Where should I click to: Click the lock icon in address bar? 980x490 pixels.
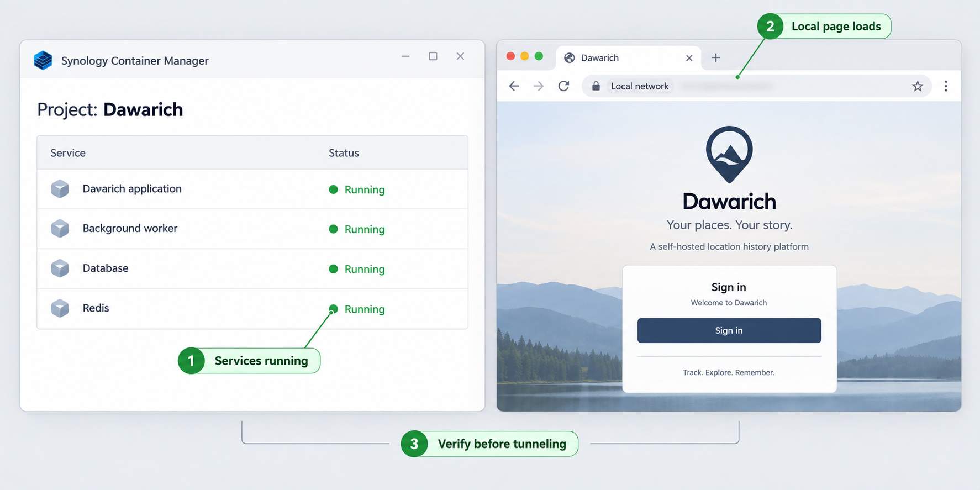click(596, 86)
